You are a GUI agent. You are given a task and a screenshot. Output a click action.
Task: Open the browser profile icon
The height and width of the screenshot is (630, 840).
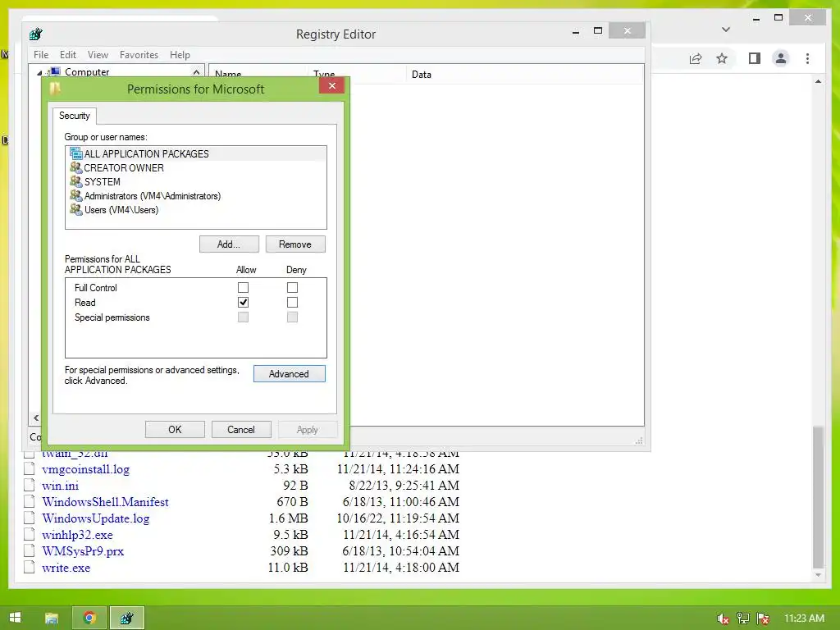click(781, 58)
